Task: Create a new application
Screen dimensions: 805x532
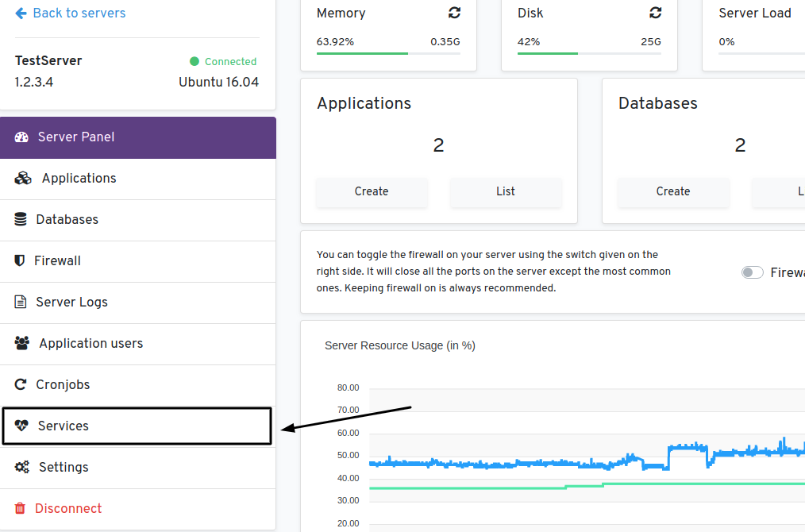Action: pos(372,192)
